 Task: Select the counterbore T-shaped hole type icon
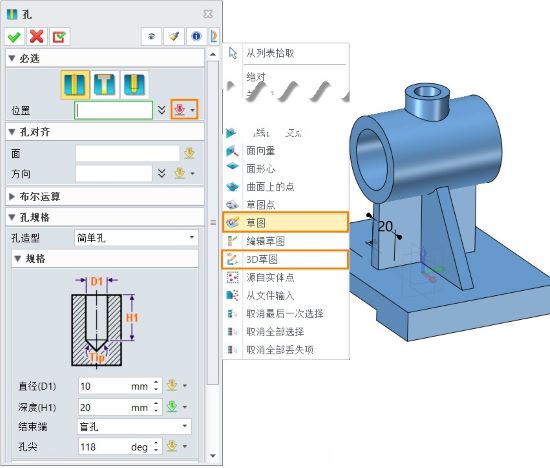tap(105, 85)
